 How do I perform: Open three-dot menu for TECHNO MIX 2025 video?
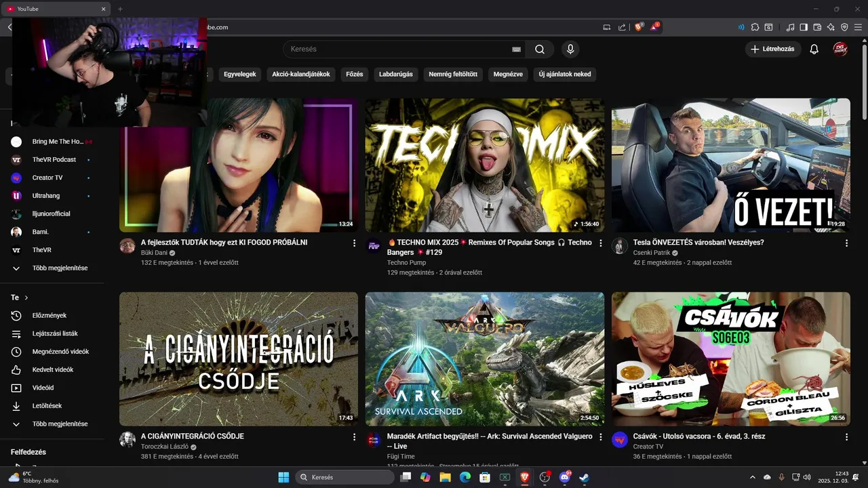pos(600,243)
